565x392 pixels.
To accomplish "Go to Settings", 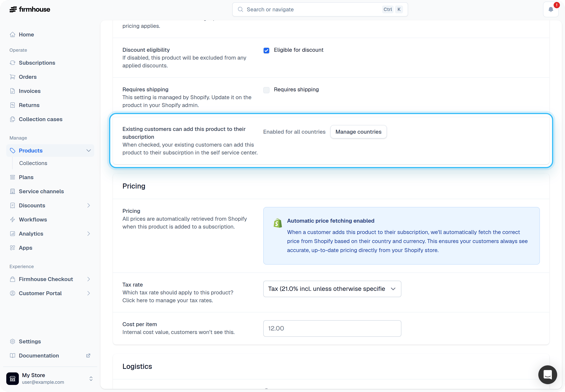I will (50, 342).
